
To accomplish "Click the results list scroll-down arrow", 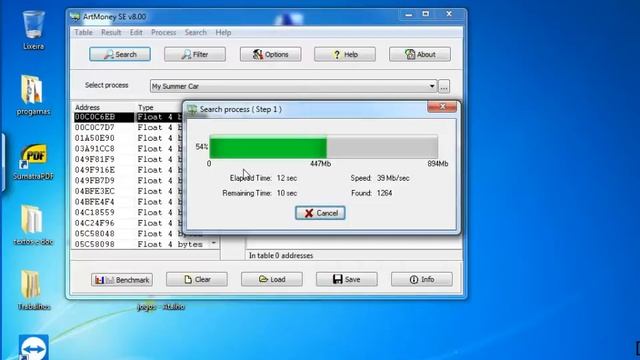I will [x=214, y=244].
